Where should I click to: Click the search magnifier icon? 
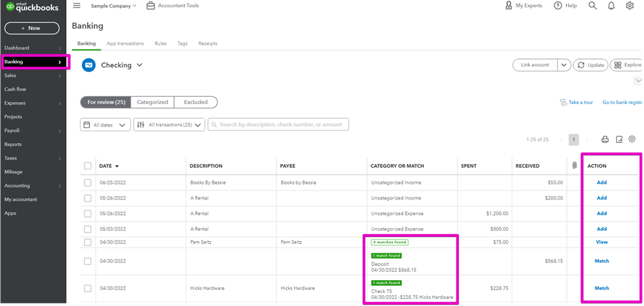(593, 6)
